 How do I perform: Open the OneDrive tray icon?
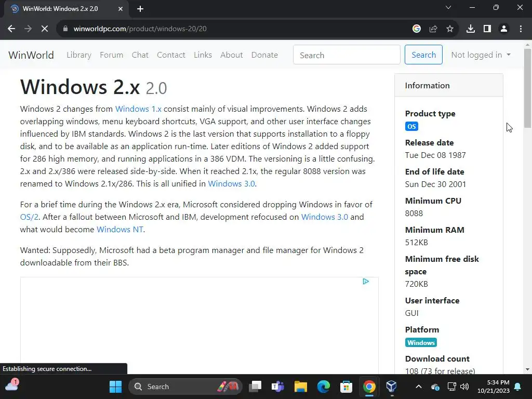[435, 387]
